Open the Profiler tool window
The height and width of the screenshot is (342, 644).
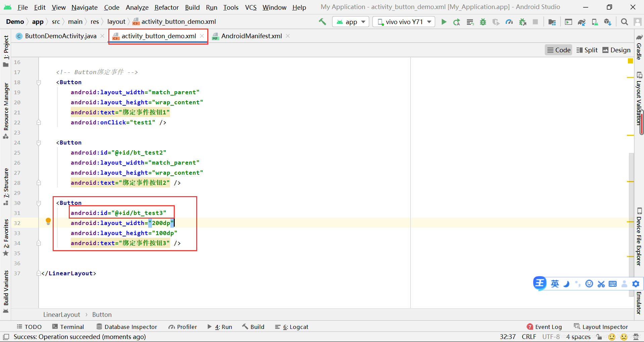tap(183, 327)
